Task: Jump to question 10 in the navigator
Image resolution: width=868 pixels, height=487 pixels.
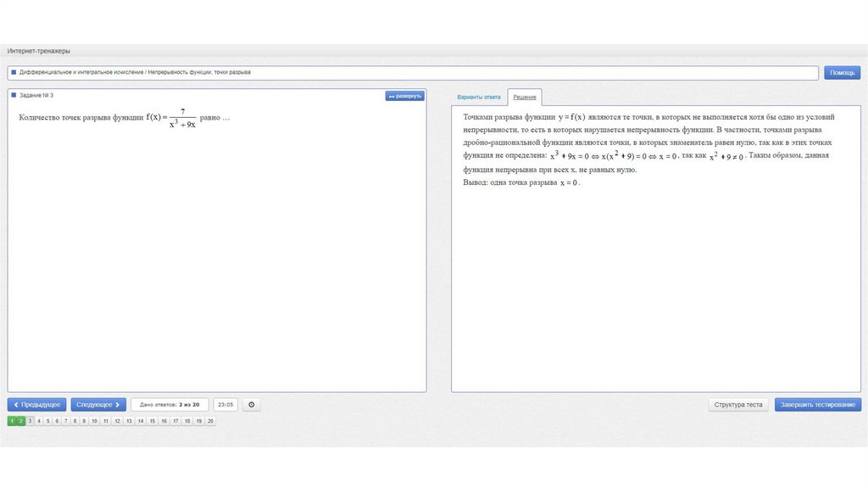Action: [x=95, y=421]
